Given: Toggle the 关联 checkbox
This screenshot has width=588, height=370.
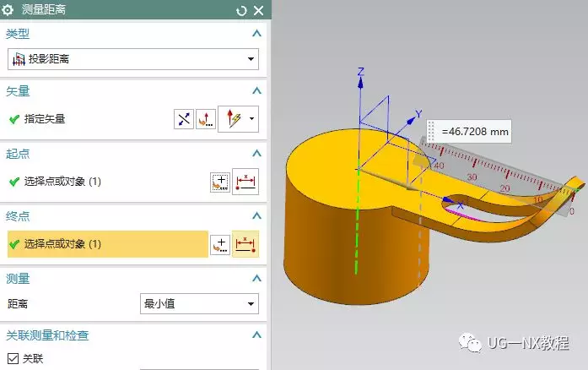Looking at the screenshot, I should 12,358.
